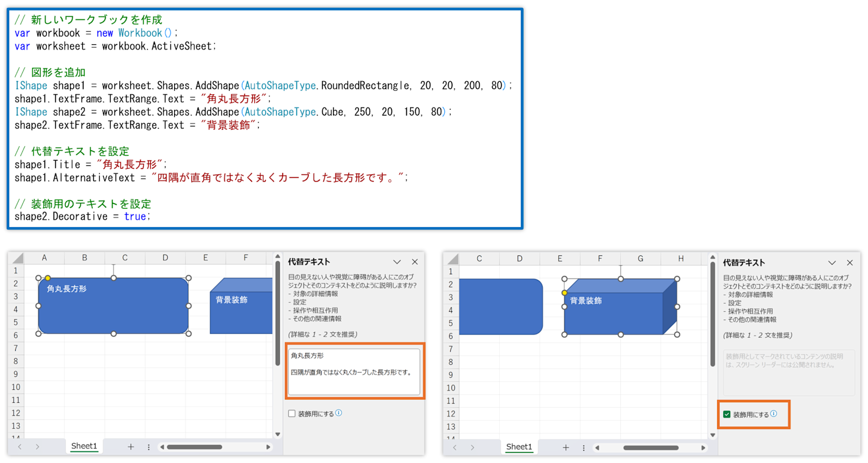
Task: Click Select All corner triangle in right window
Action: coord(452,259)
